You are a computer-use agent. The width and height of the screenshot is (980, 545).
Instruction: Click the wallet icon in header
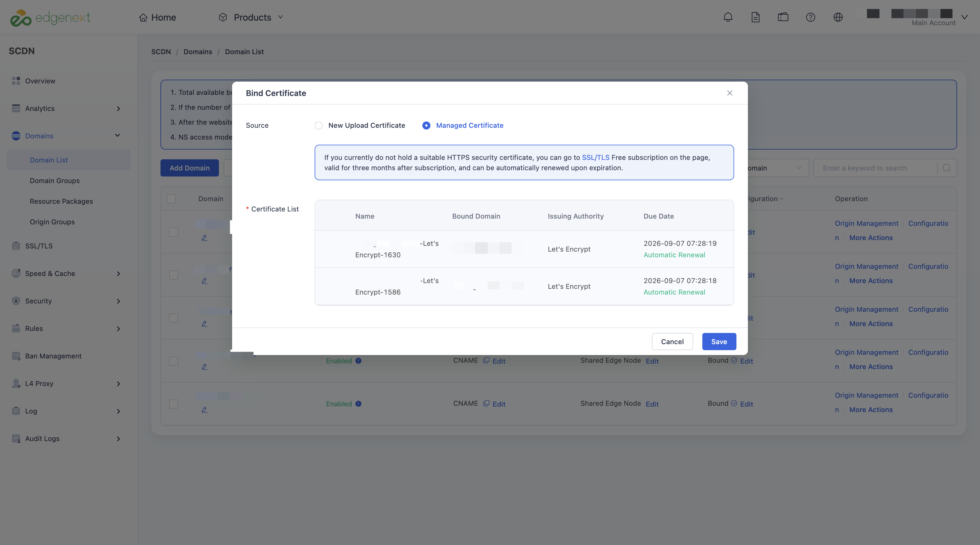pos(783,17)
